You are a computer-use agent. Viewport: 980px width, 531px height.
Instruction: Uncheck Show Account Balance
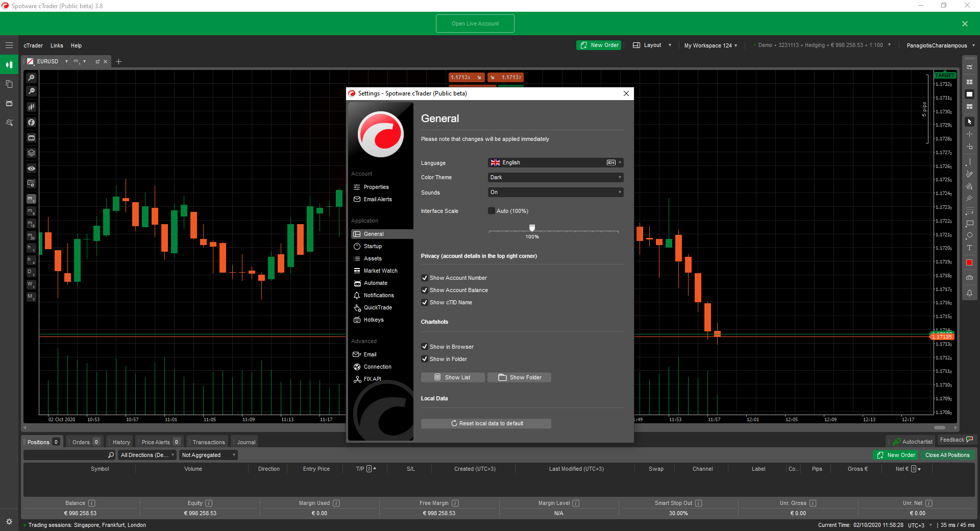tap(424, 290)
